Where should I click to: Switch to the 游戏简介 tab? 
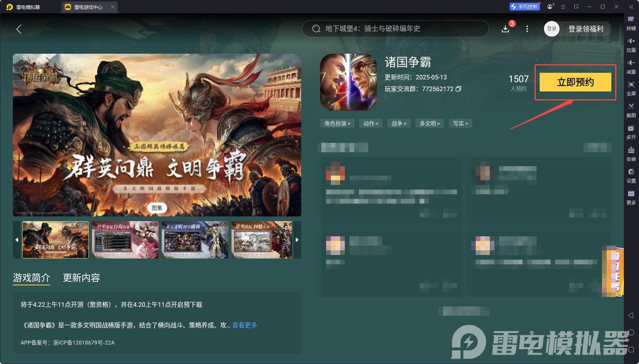coord(32,278)
